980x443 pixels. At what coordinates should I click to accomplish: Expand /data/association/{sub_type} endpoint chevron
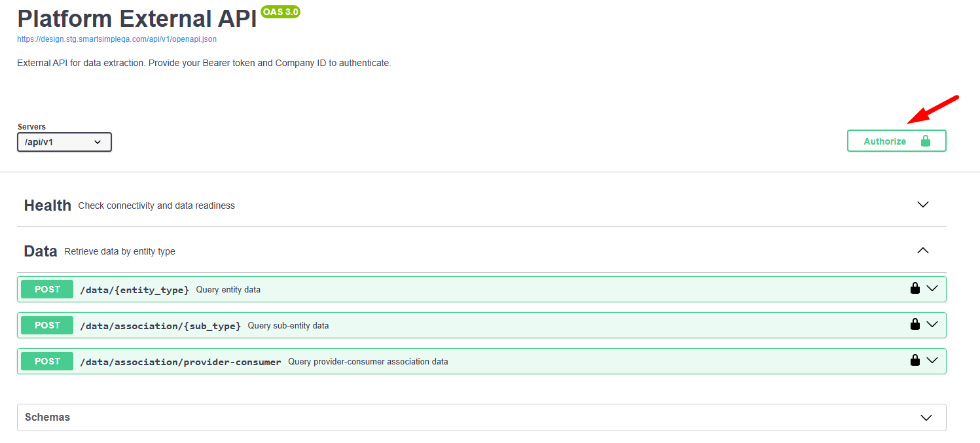932,325
